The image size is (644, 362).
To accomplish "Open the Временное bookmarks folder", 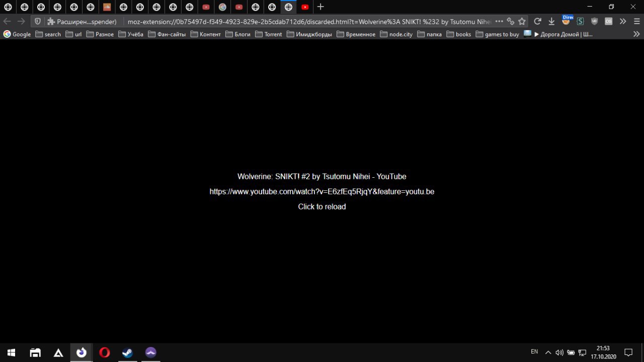I will [x=356, y=34].
